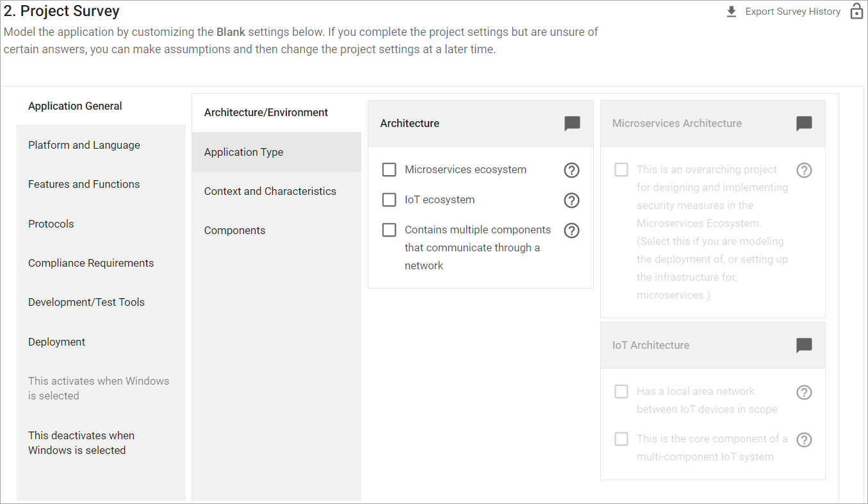Screen dimensions: 868x504
Task: Select Compliance Requirements in the sidebar
Action: (91, 263)
